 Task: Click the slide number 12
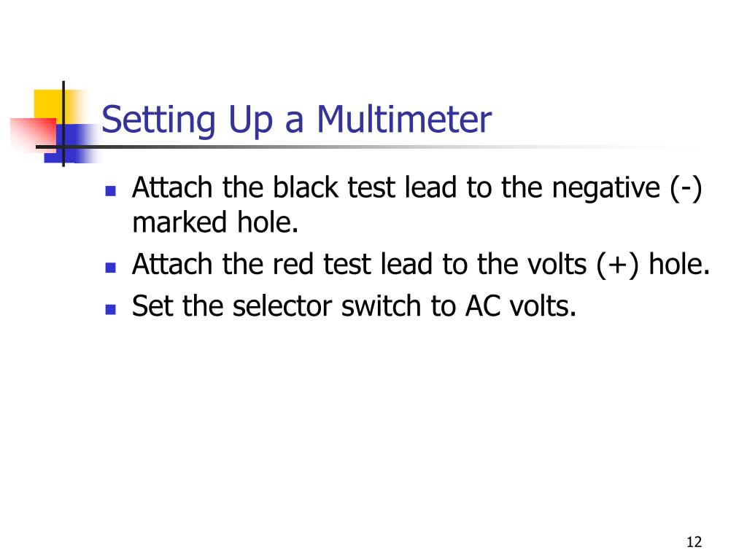[x=694, y=542]
